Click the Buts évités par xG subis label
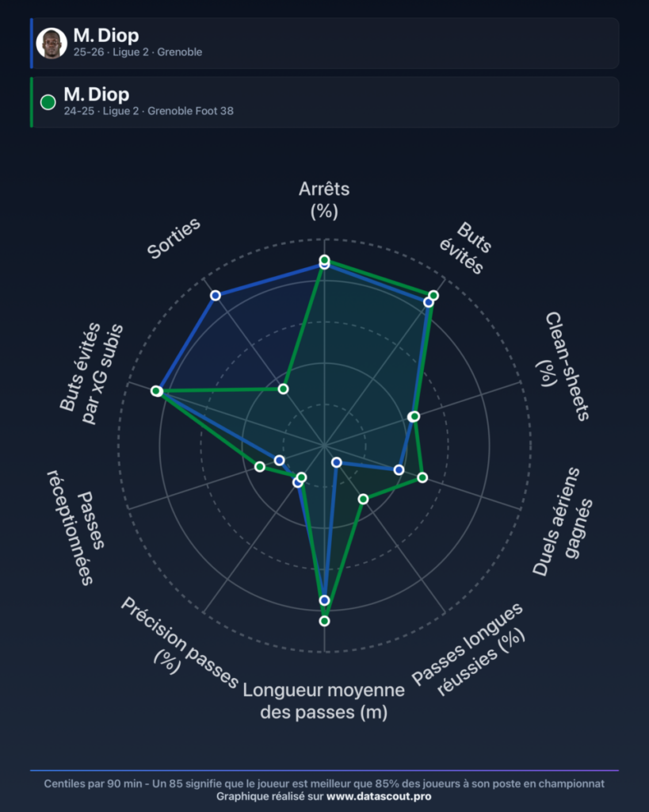Image resolution: width=649 pixels, height=812 pixels. pyautogui.click(x=92, y=374)
